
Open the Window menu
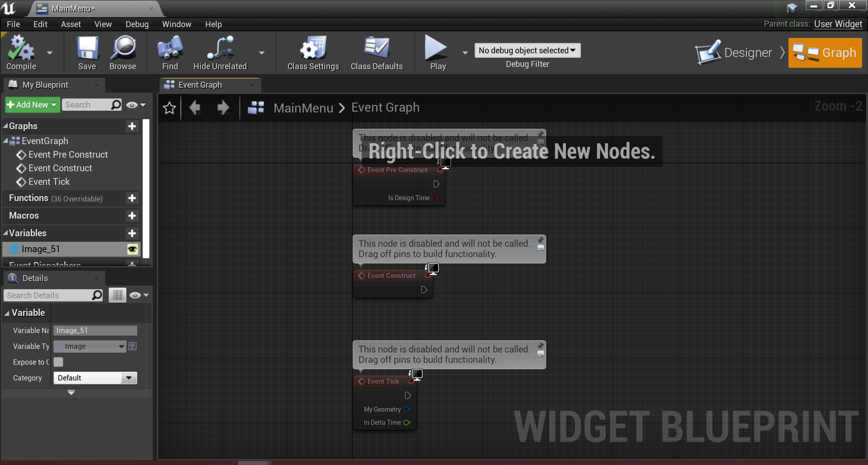(177, 24)
